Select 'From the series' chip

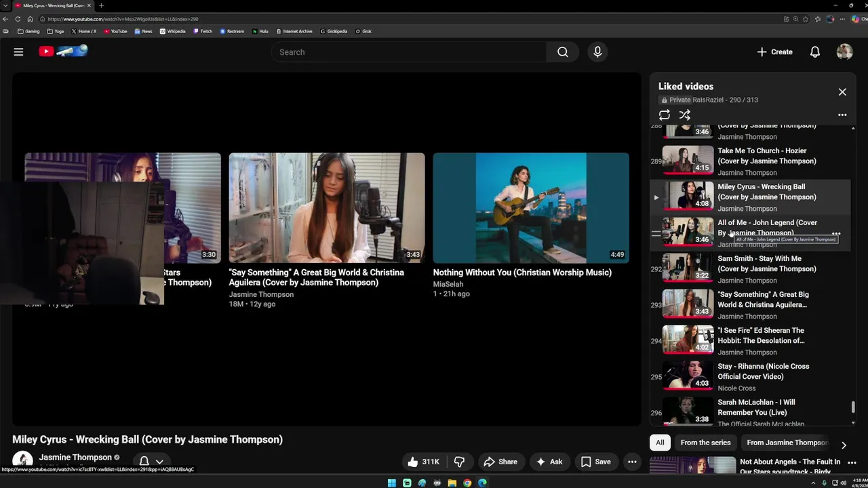pos(705,443)
